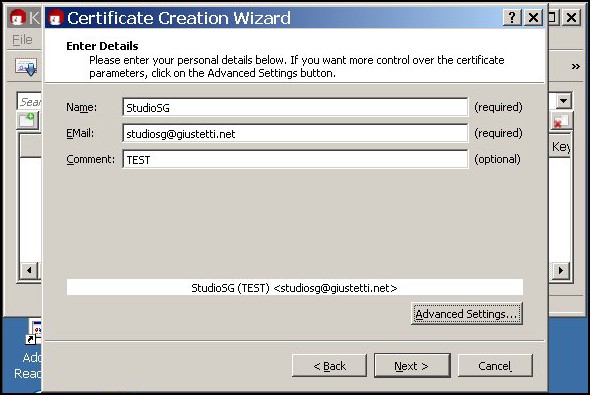This screenshot has width=590, height=395.
Task: Click the import certificates toolbar icon in Kleopatra
Action: 26,67
